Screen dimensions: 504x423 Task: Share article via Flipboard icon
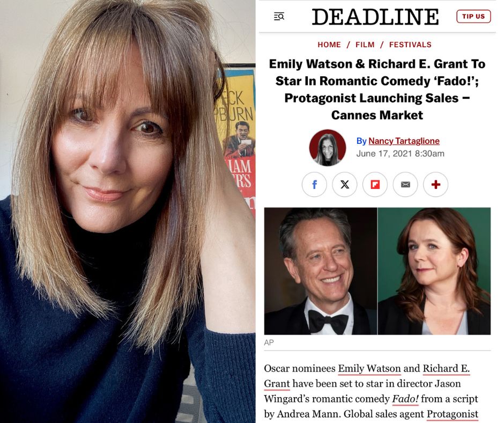(375, 185)
